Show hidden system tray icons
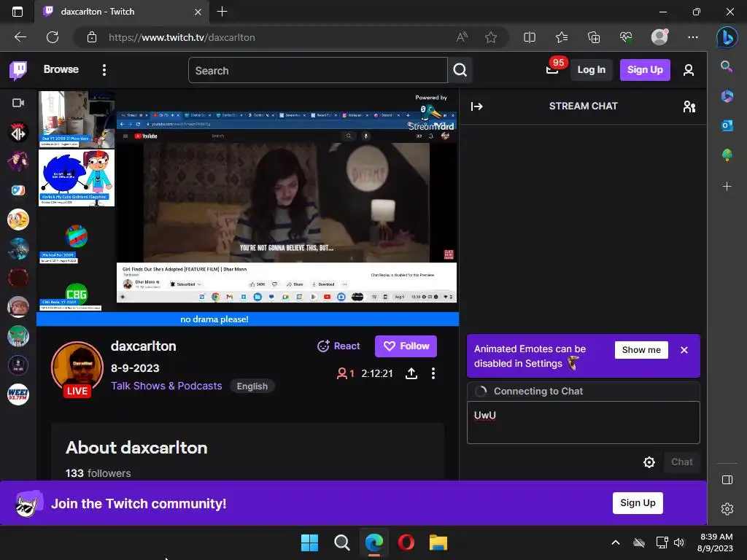747x560 pixels. tap(616, 542)
